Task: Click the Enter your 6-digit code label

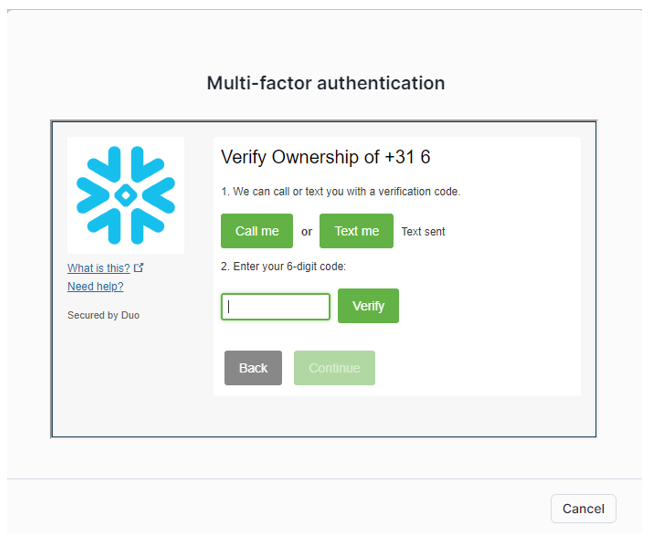Action: [x=283, y=266]
